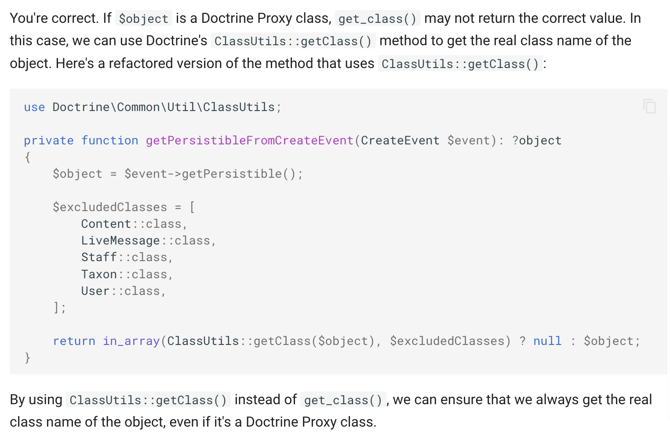The image size is (670, 438).
Task: Copy the code block using the copy icon
Action: click(649, 106)
